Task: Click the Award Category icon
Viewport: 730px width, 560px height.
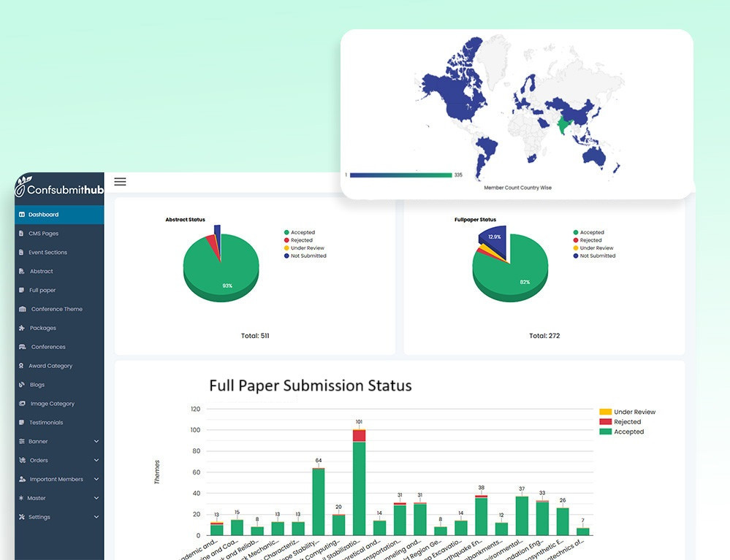Action: coord(21,366)
